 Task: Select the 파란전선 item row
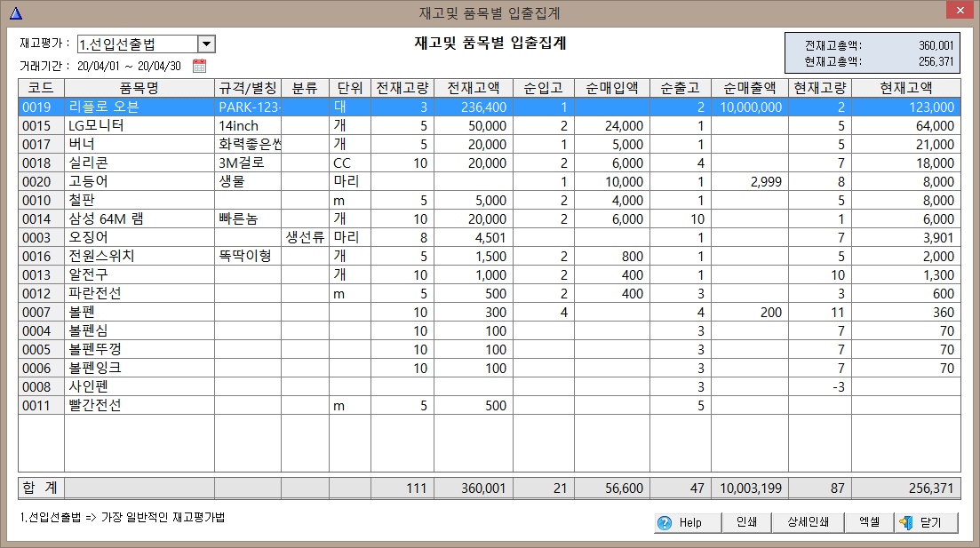[490, 294]
